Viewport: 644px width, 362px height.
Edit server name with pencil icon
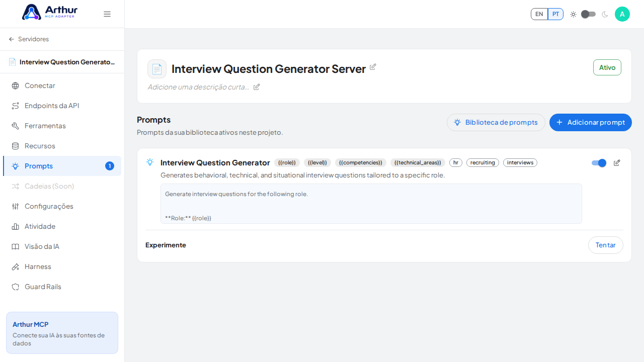373,67
